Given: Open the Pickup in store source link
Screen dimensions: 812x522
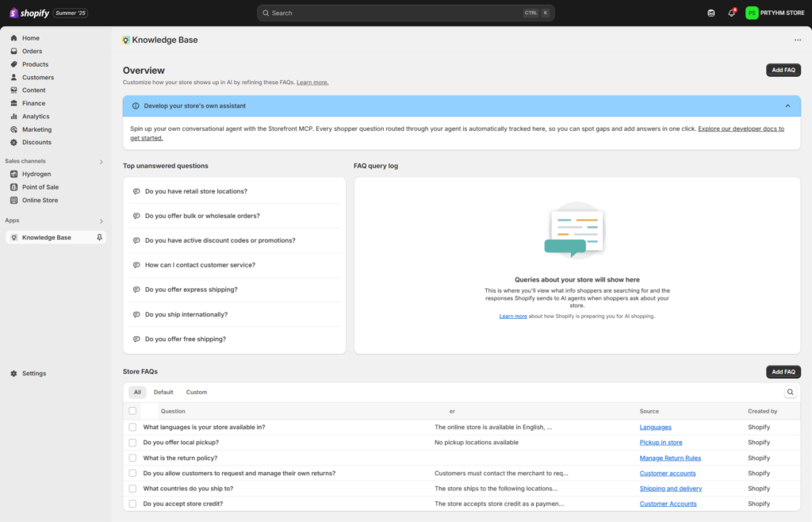Looking at the screenshot, I should pyautogui.click(x=661, y=442).
